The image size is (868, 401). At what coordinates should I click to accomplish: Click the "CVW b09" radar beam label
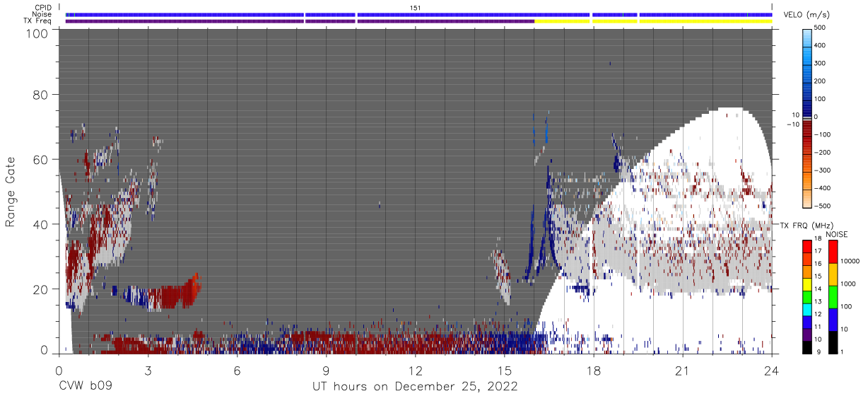(85, 387)
